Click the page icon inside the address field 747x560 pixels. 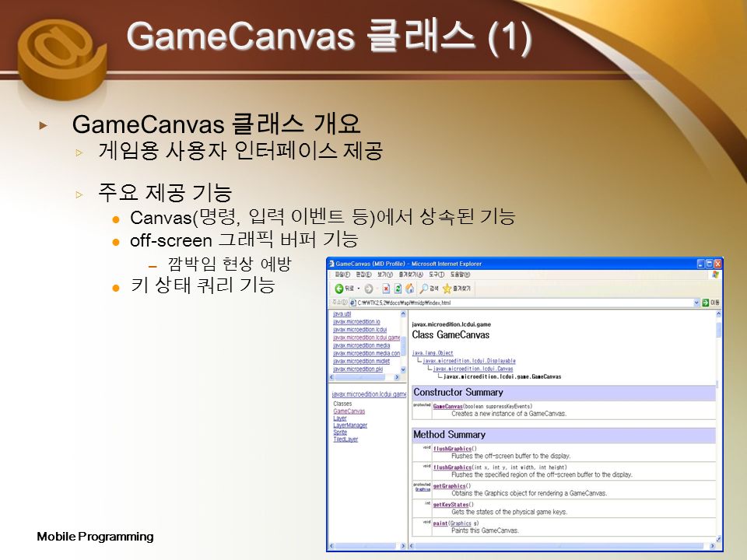point(353,303)
